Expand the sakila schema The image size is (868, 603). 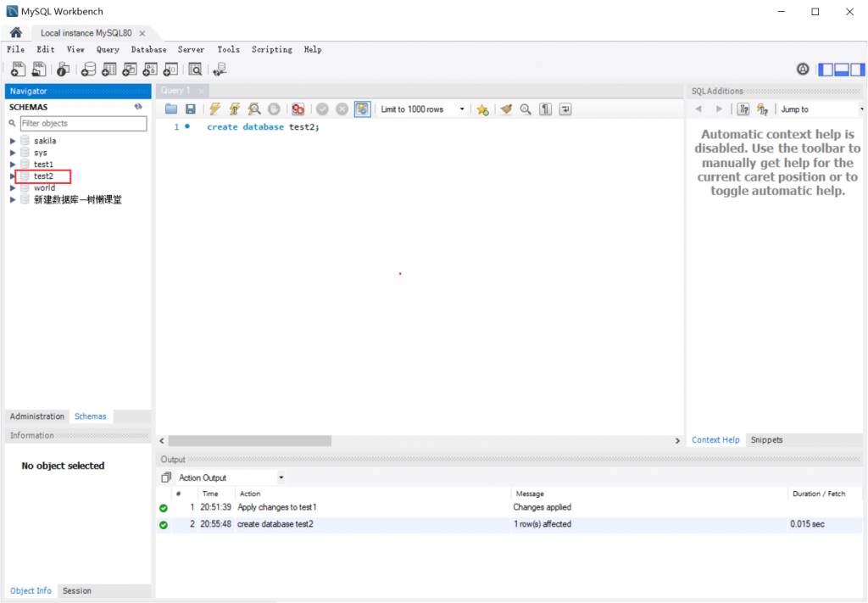coord(13,141)
